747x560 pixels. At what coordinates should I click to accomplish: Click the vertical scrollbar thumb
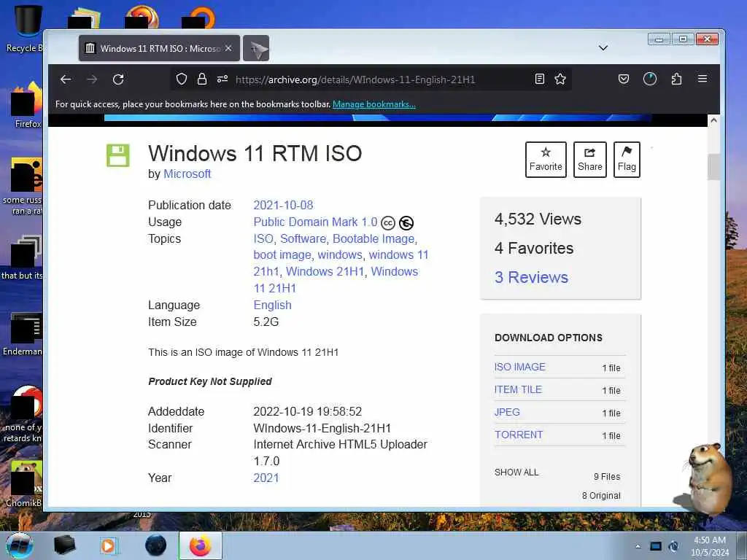tap(713, 167)
